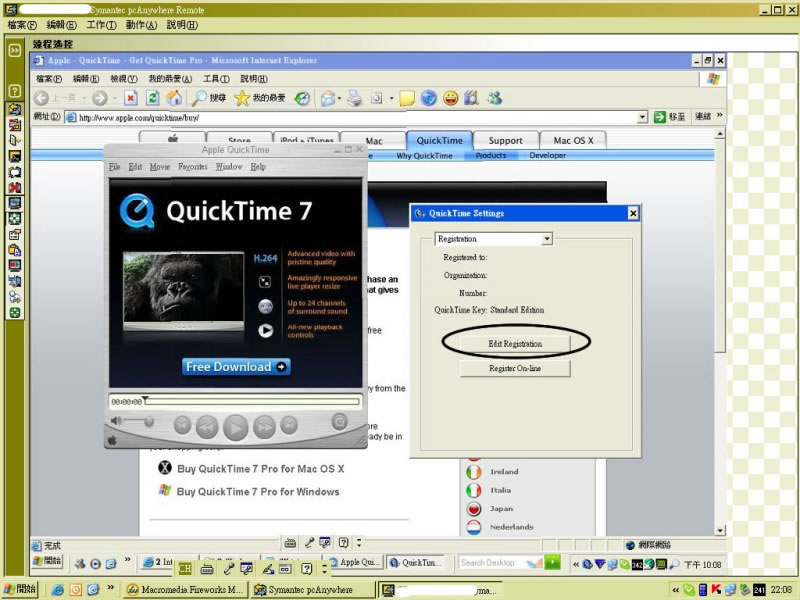The height and width of the screenshot is (600, 800).
Task: Expand hidden tray icons on remote taskbar
Action: click(x=576, y=564)
